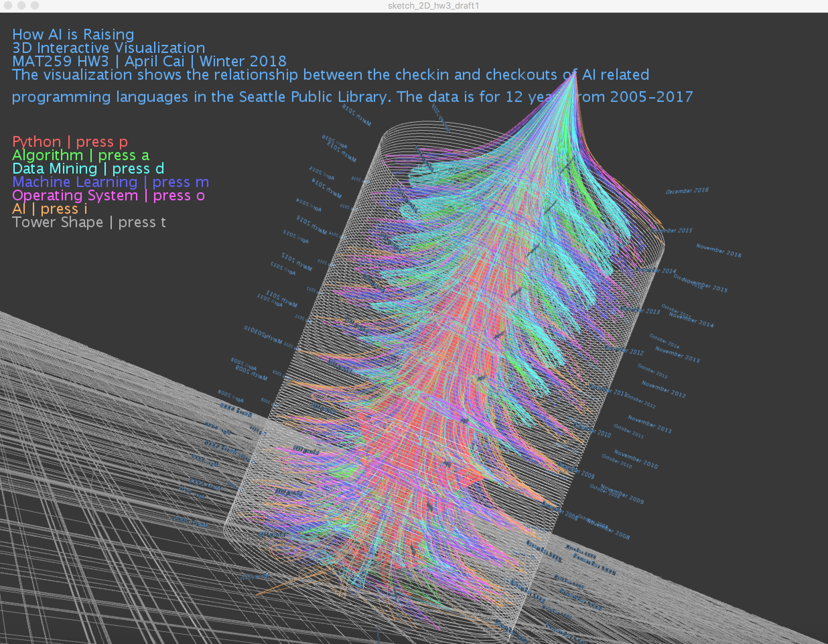Click the orange AI legend label
The height and width of the screenshot is (644, 828).
click(49, 209)
